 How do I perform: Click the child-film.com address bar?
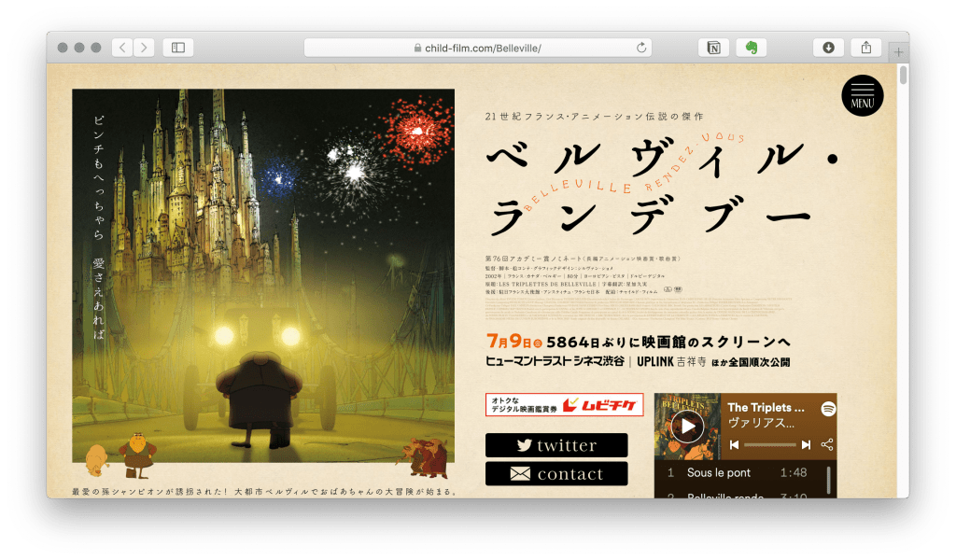coord(477,48)
